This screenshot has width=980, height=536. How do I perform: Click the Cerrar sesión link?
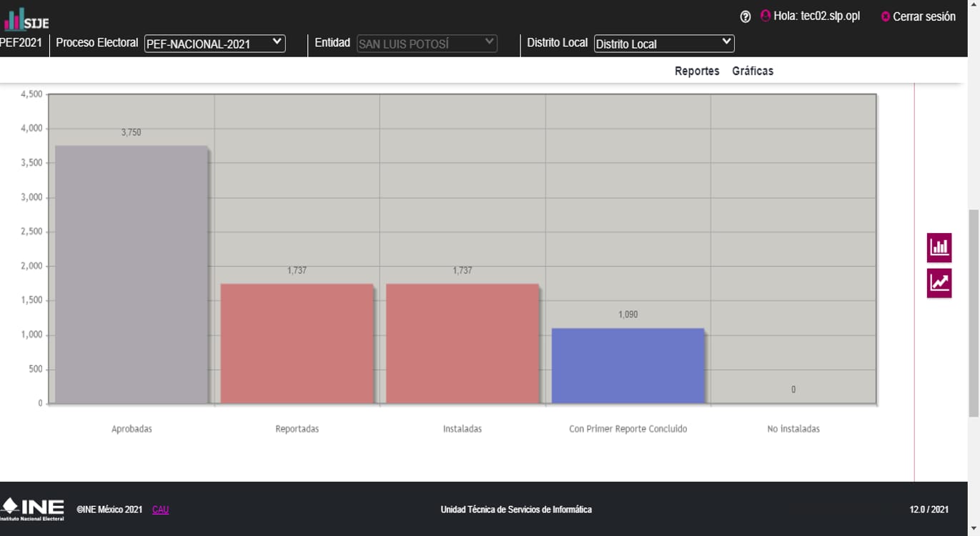(x=924, y=16)
